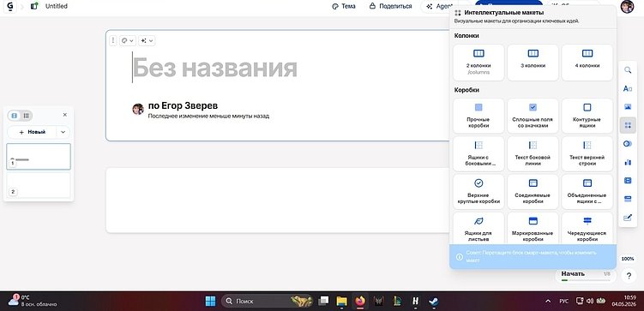
Task: Switch to filmstrip view in card panel
Action: [15, 116]
